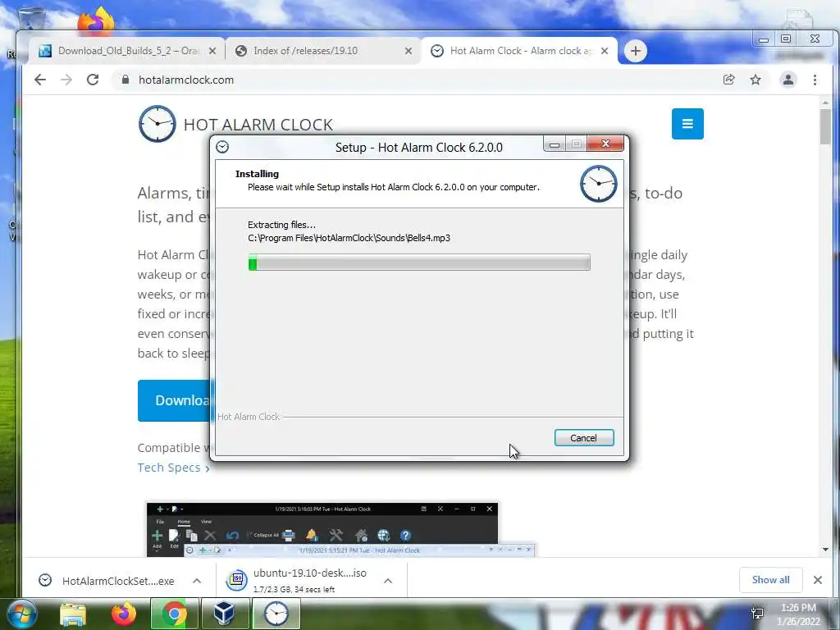This screenshot has height=630, width=840.
Task: Click the Hot Alarm Clock site logo
Action: 157,124
